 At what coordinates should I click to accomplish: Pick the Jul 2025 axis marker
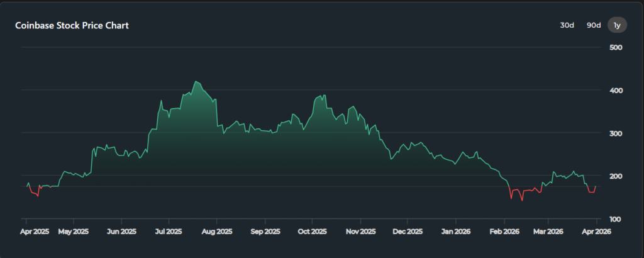tap(169, 232)
